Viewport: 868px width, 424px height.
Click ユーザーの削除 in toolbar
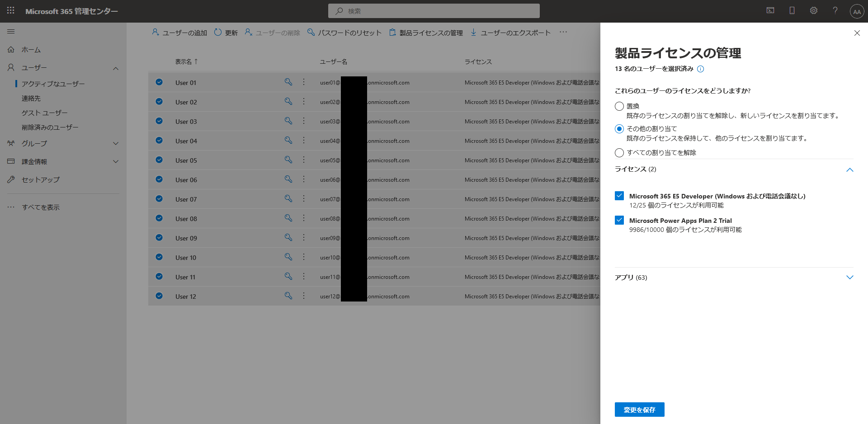click(272, 33)
